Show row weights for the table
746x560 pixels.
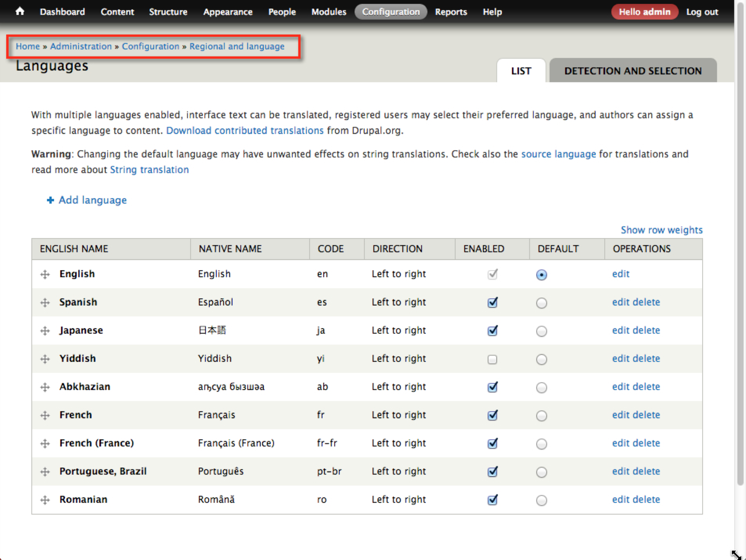click(661, 230)
